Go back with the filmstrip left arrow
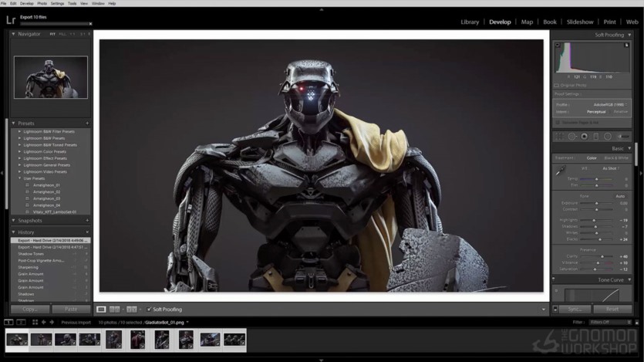The width and height of the screenshot is (644, 362). click(43, 323)
